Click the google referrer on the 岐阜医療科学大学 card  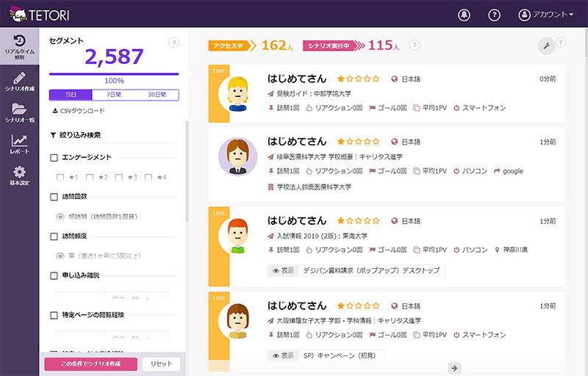509,171
